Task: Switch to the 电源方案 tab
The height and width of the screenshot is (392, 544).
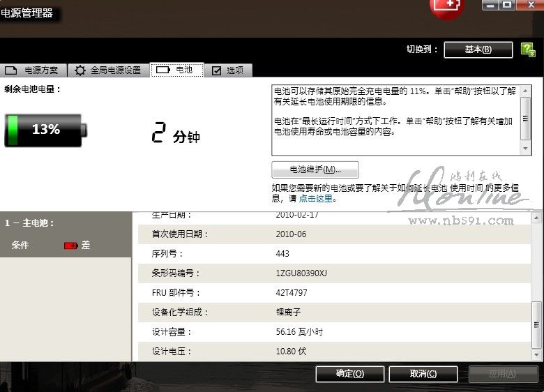Action: click(x=36, y=70)
